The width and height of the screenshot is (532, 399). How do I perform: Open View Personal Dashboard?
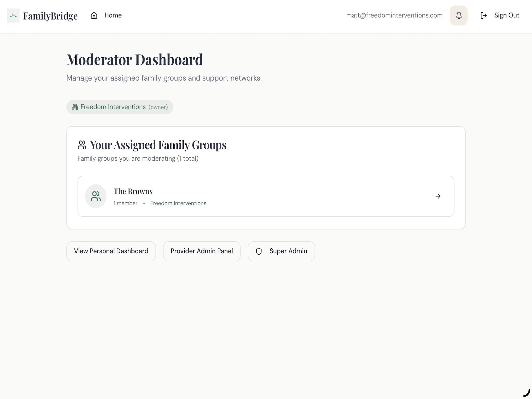tap(111, 251)
